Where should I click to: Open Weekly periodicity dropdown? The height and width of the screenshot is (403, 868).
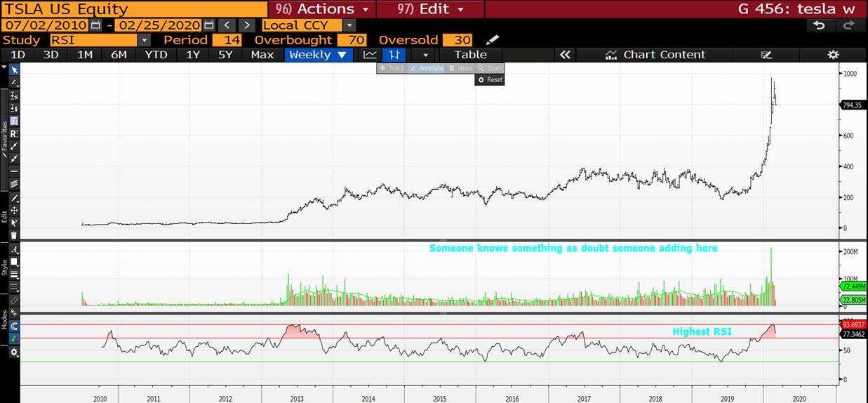tap(318, 55)
